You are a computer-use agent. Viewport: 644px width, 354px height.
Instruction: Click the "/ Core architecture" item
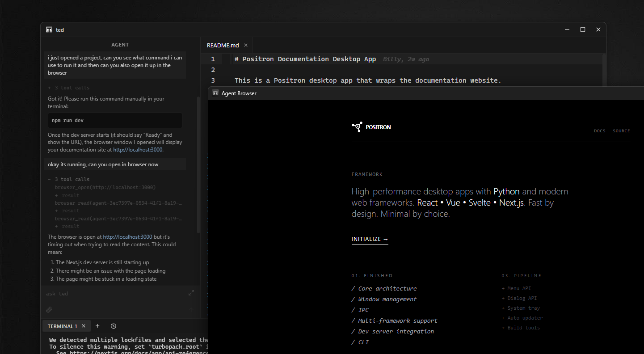384,289
